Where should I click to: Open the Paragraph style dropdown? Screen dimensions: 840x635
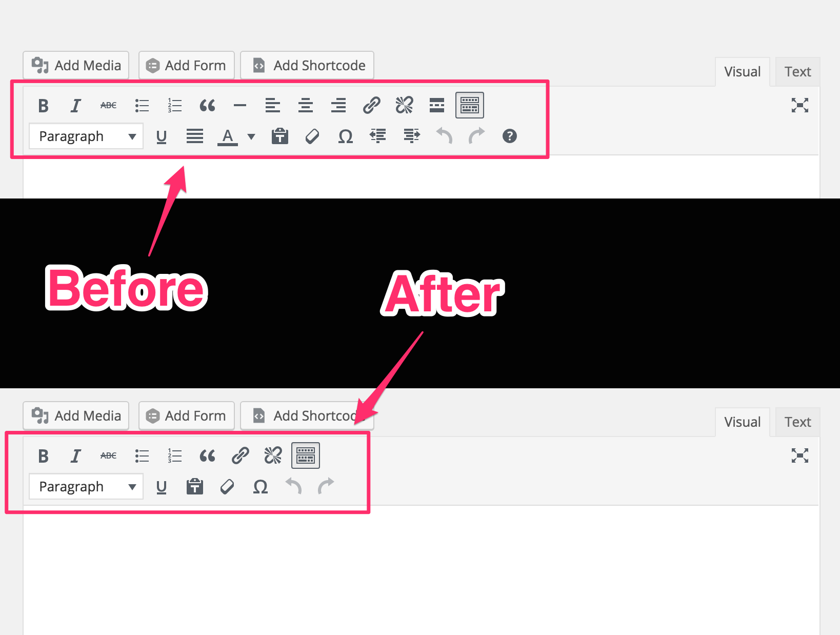86,136
